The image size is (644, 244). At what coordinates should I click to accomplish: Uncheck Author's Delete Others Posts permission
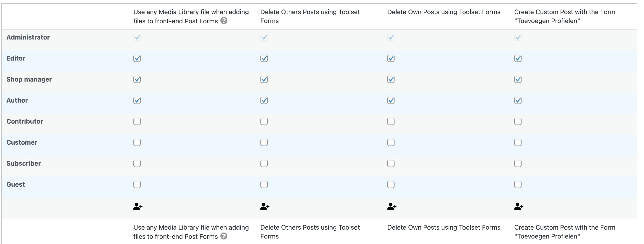click(264, 101)
